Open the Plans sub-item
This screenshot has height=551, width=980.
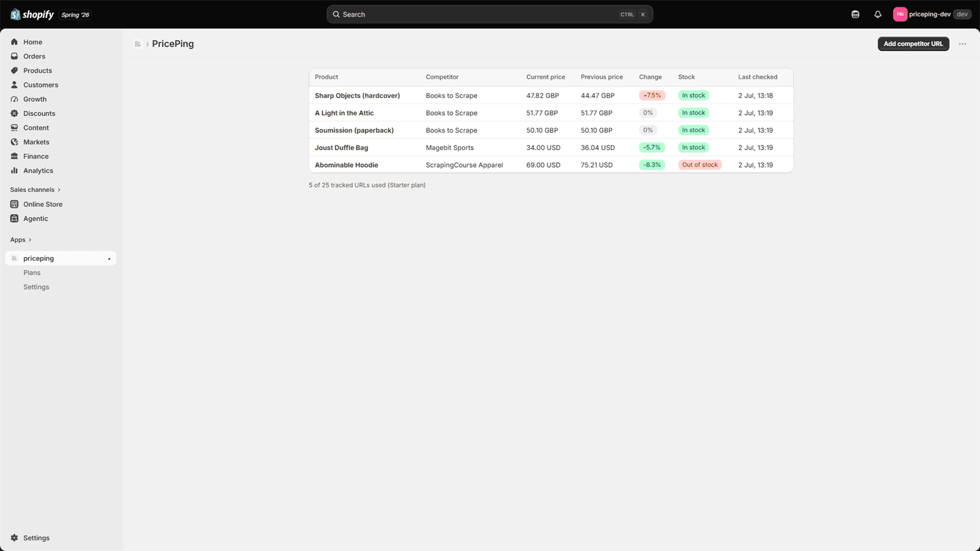(x=32, y=273)
